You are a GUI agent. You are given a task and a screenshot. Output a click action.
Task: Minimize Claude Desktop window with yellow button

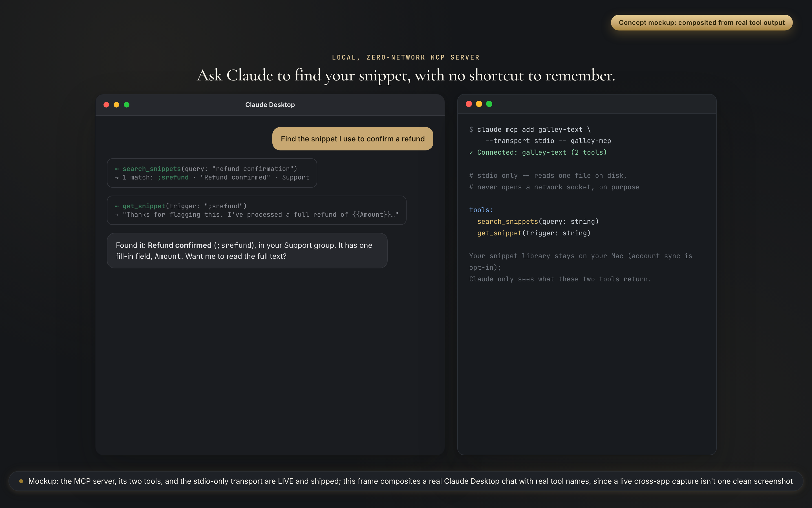[116, 104]
